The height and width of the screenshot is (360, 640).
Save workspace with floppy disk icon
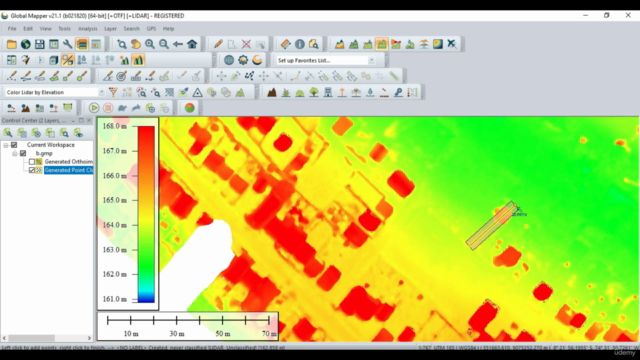pyautogui.click(x=39, y=44)
